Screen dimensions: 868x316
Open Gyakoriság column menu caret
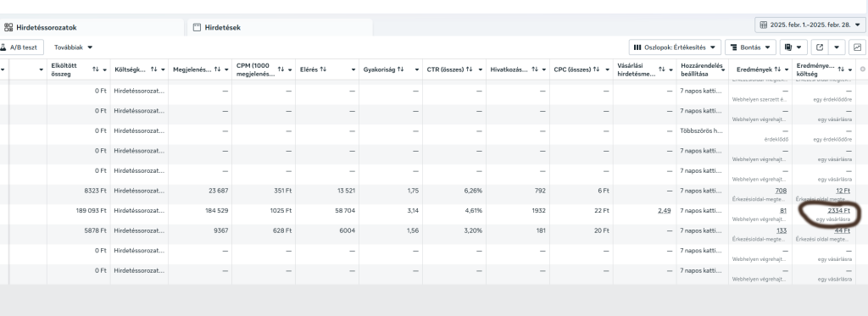417,69
